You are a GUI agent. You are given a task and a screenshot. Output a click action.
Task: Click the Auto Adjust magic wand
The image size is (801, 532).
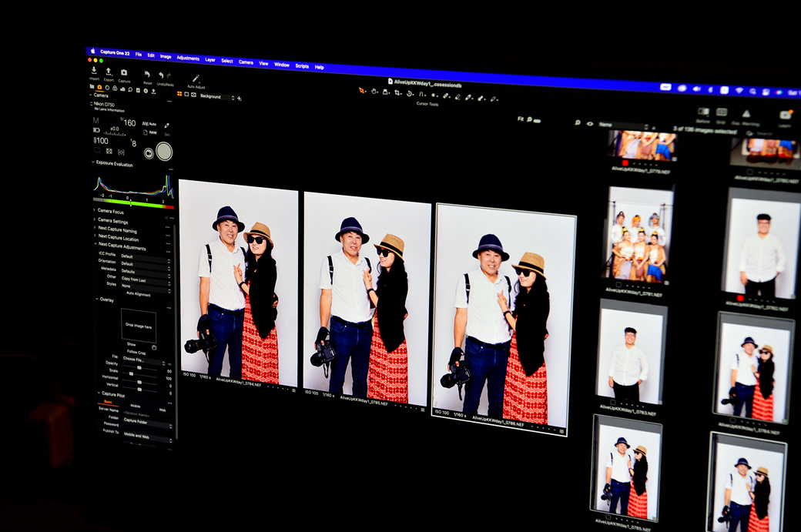point(196,78)
